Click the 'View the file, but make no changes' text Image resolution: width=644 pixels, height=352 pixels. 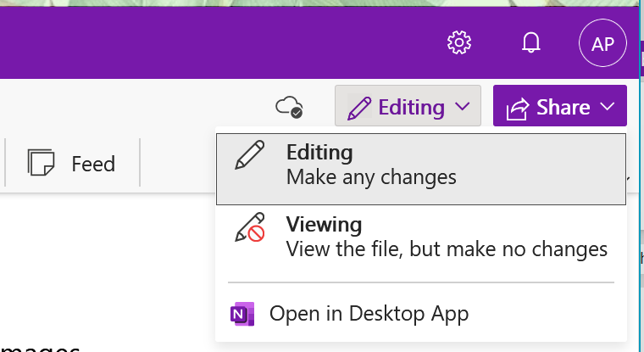tap(447, 249)
